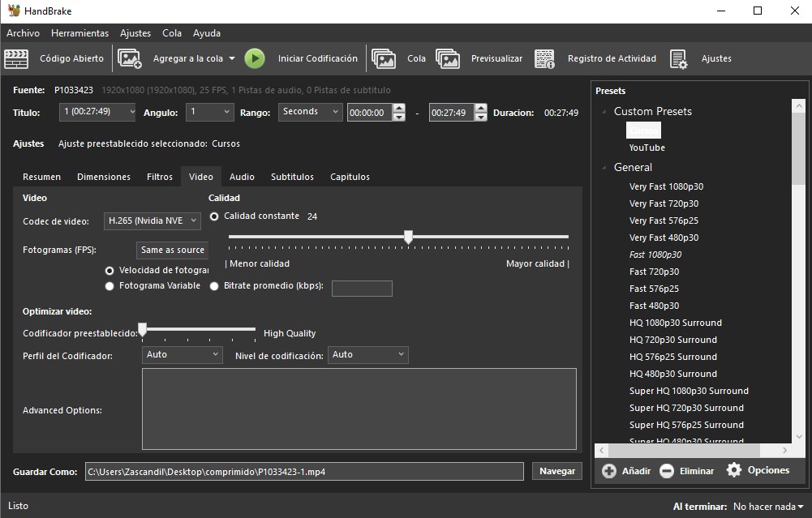Expand the Perfil del Codificador dropdown
The image size is (812, 518).
click(182, 354)
